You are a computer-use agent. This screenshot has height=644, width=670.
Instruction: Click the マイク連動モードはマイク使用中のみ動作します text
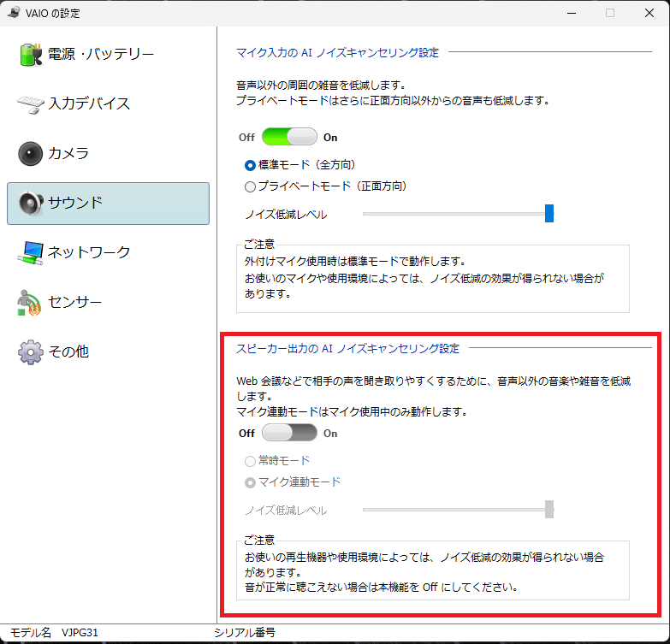pyautogui.click(x=352, y=411)
